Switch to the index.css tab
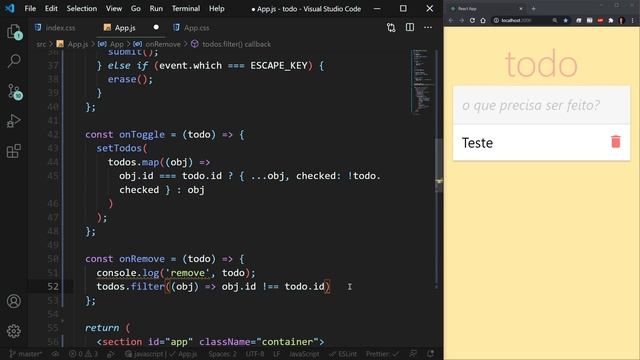 (55, 27)
